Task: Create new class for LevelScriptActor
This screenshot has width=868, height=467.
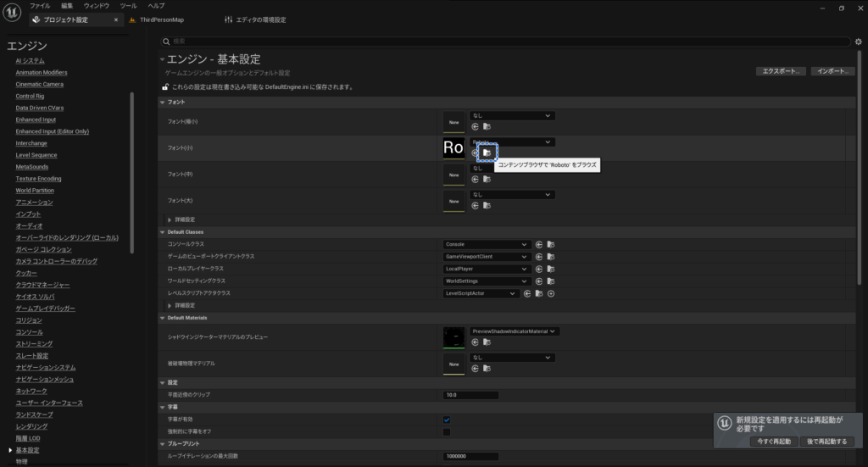Action: [x=551, y=294]
